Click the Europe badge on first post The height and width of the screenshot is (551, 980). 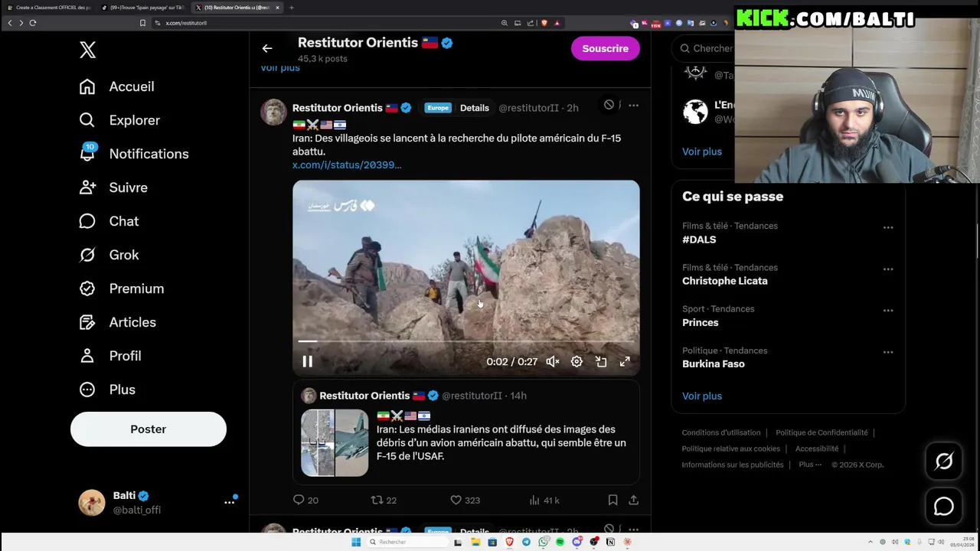[438, 108]
